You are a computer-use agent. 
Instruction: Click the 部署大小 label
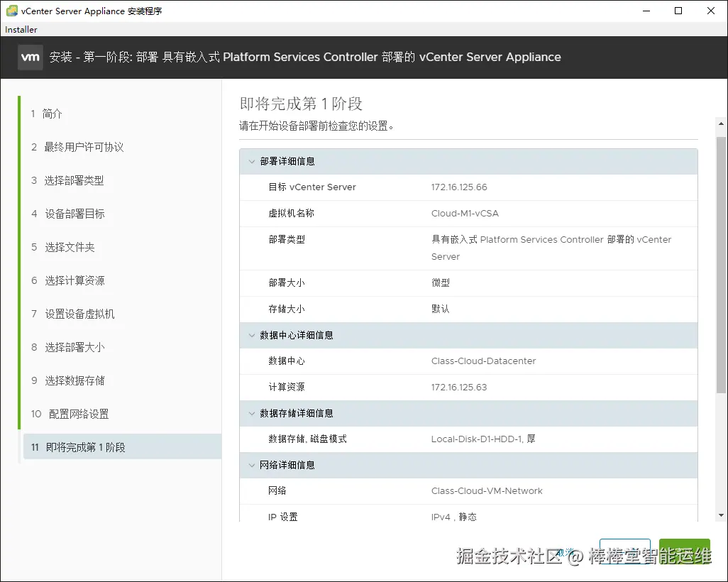pyautogui.click(x=287, y=283)
